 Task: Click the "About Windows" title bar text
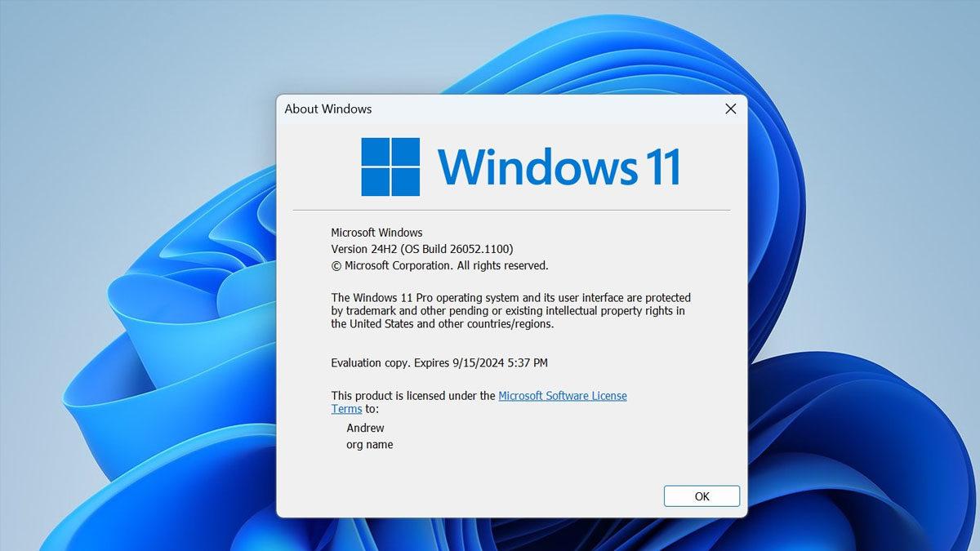click(327, 109)
